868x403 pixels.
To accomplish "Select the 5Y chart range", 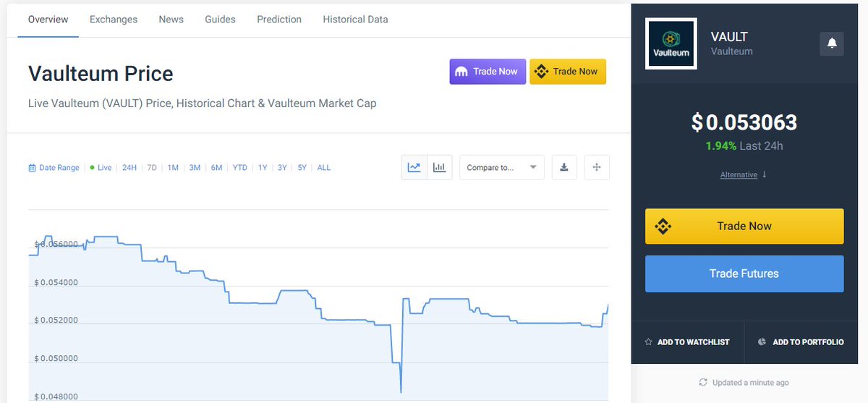I will [x=302, y=168].
